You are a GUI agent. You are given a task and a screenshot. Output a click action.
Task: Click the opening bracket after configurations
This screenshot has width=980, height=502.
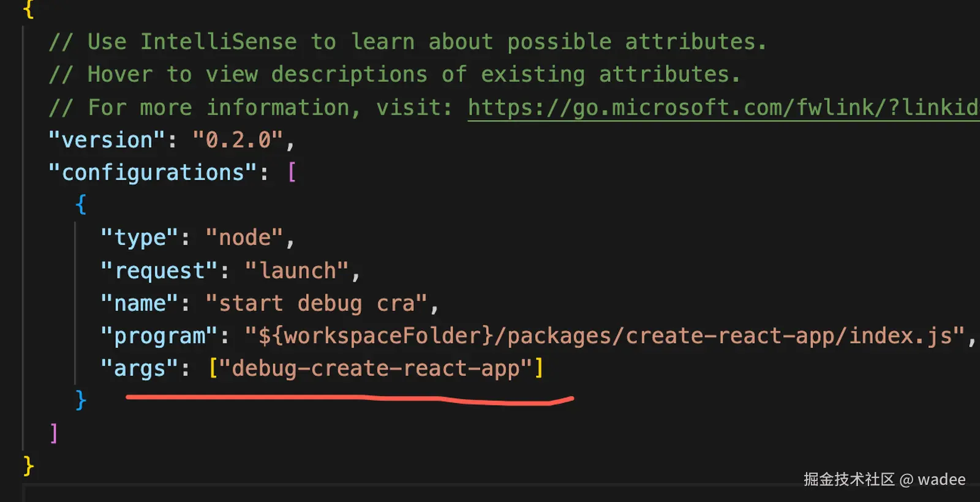tap(292, 173)
